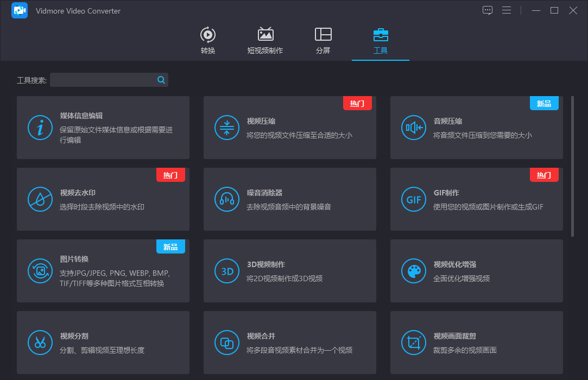Click the 噪音消除器 headphone icon
This screenshot has width=588, height=380.
tap(227, 199)
